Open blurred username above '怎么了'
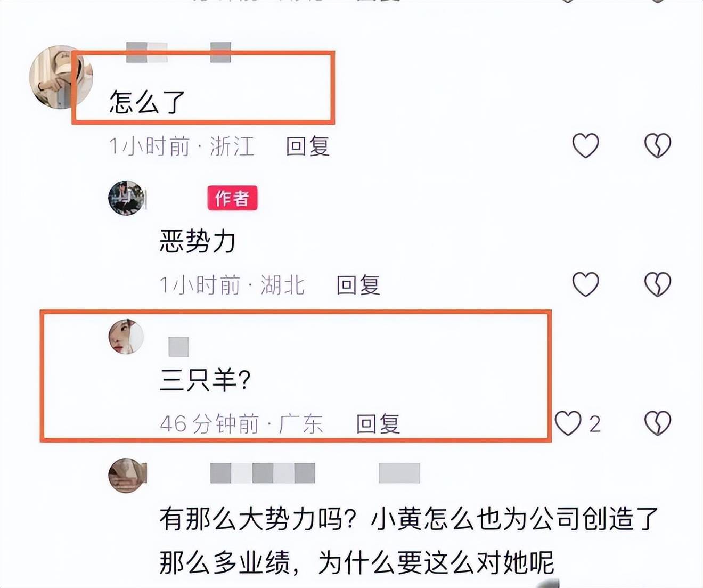703x588 pixels. click(x=178, y=53)
